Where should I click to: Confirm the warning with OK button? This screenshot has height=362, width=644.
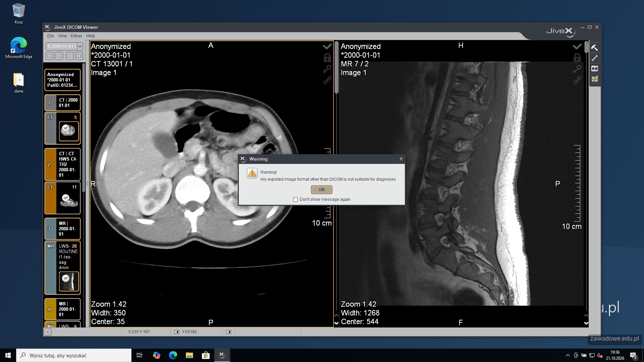tap(321, 190)
